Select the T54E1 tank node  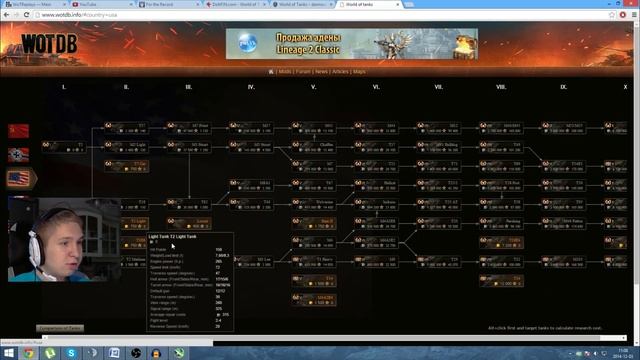coord(564,166)
